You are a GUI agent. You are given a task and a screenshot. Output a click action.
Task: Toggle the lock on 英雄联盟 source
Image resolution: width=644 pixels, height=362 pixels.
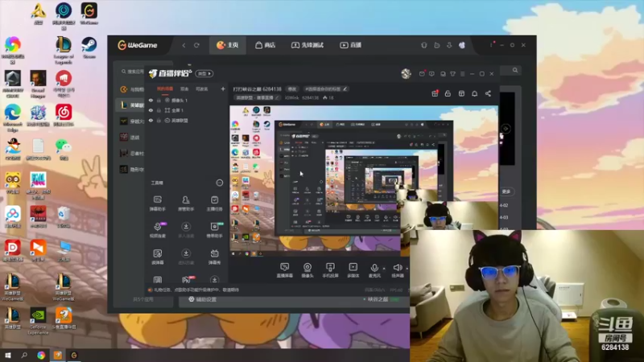pyautogui.click(x=159, y=121)
